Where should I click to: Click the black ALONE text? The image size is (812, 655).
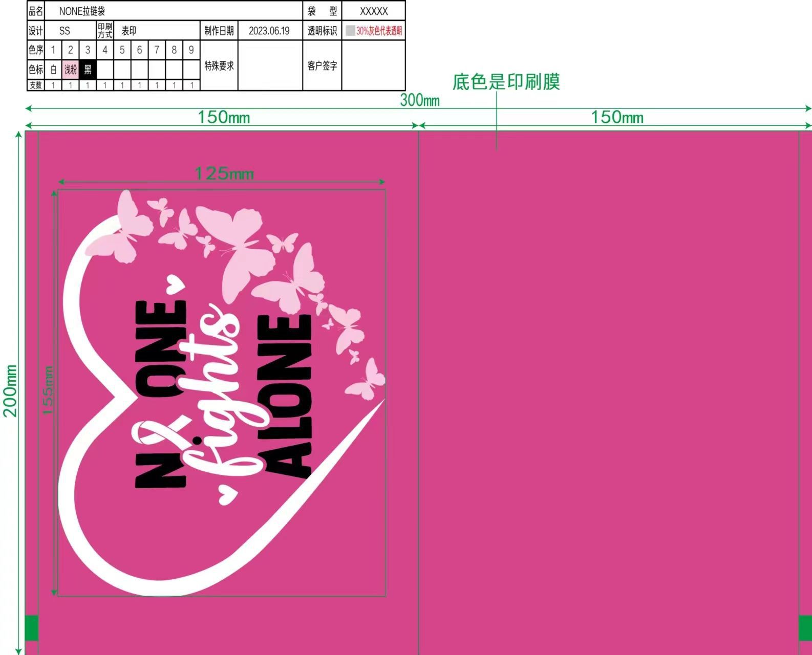[x=285, y=396]
